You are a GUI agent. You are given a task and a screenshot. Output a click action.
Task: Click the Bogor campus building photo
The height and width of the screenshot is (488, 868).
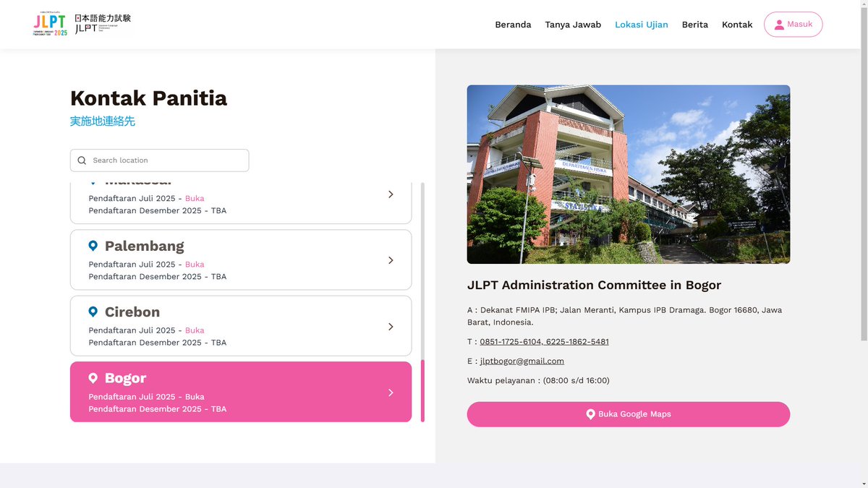(x=628, y=174)
